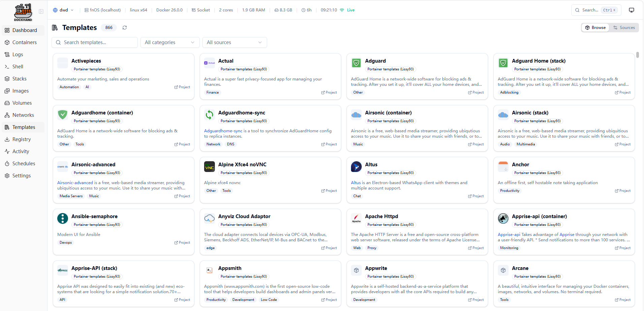Click the Actual app icon
The image size is (644, 311).
(210, 63)
